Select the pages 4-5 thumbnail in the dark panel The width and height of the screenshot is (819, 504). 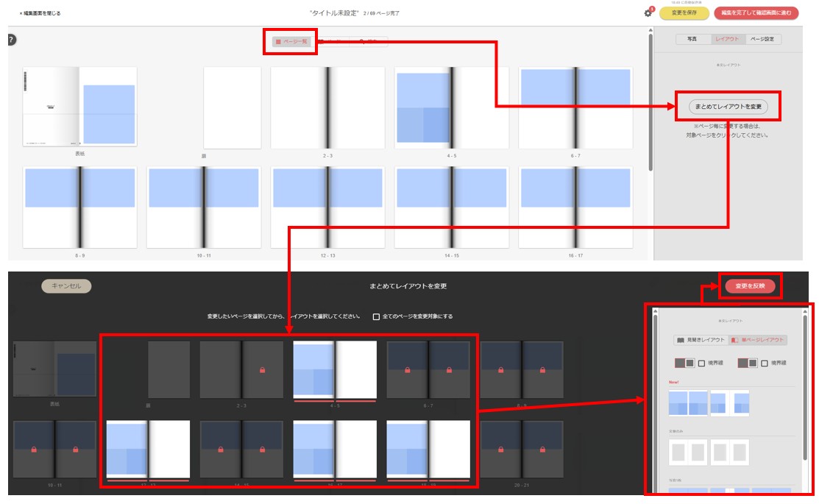pos(335,371)
